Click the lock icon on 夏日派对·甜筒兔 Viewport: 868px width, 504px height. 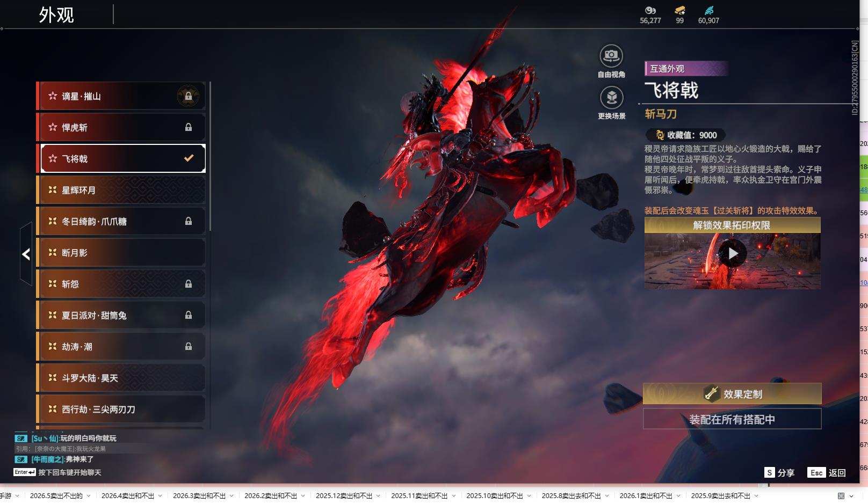coord(189,315)
